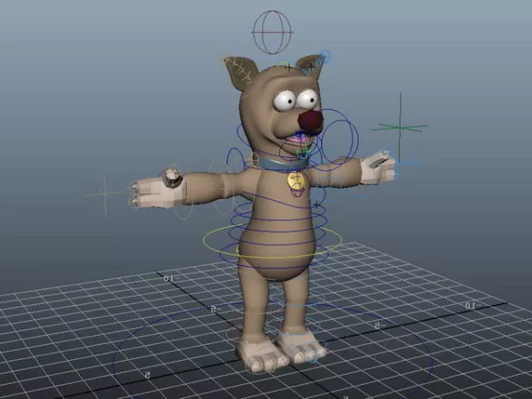
Task: Click the character's open mouth
Action: point(298,139)
